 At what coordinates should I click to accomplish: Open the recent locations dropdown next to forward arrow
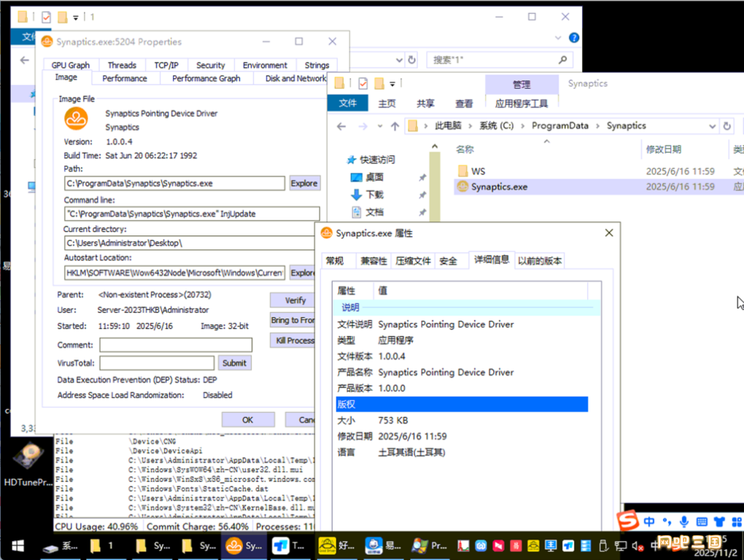[379, 126]
